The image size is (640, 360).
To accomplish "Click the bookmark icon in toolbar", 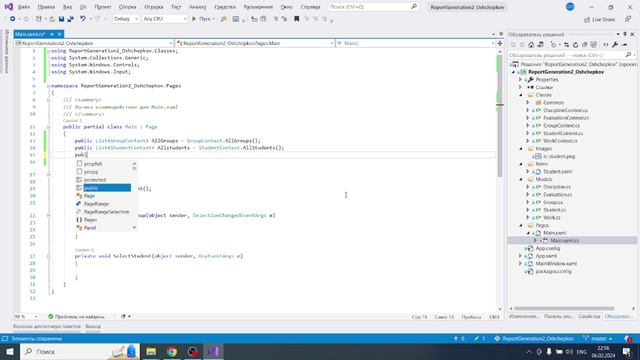I will [297, 19].
